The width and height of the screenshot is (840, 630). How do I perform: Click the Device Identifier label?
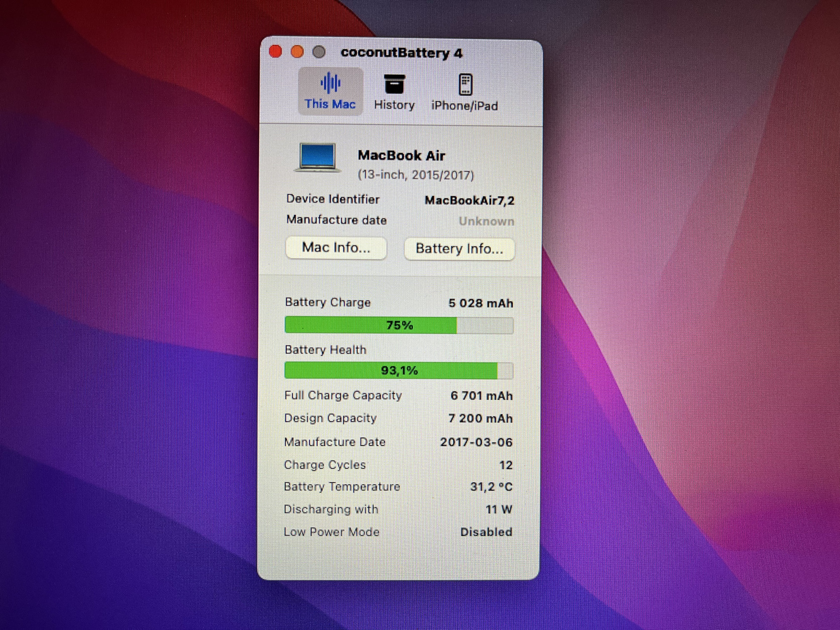(333, 199)
